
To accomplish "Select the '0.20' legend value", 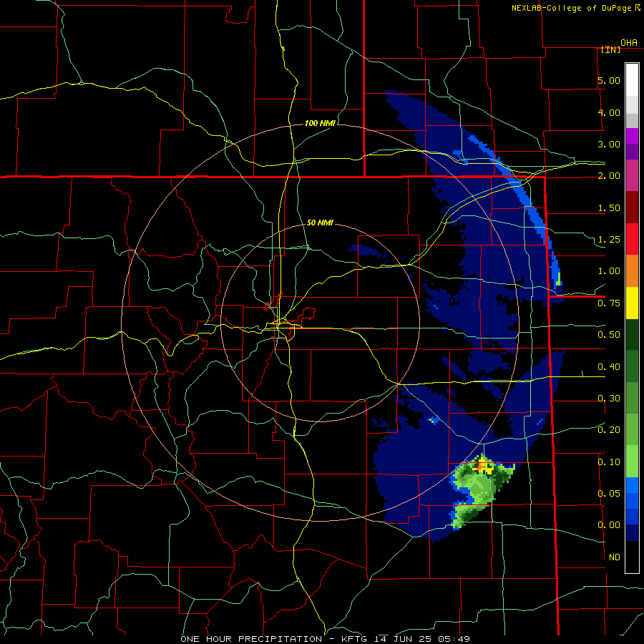I will click(x=609, y=430).
